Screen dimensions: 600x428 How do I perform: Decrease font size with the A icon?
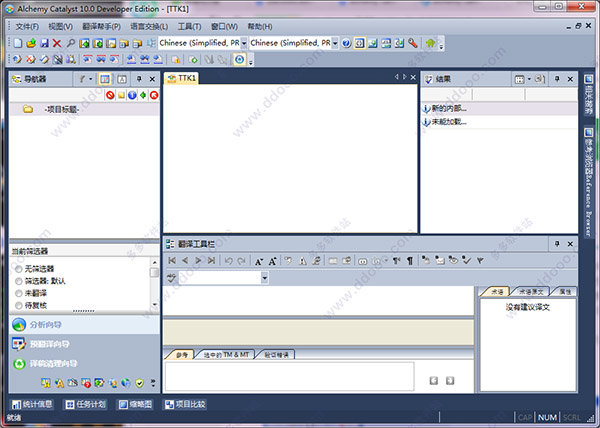point(259,261)
